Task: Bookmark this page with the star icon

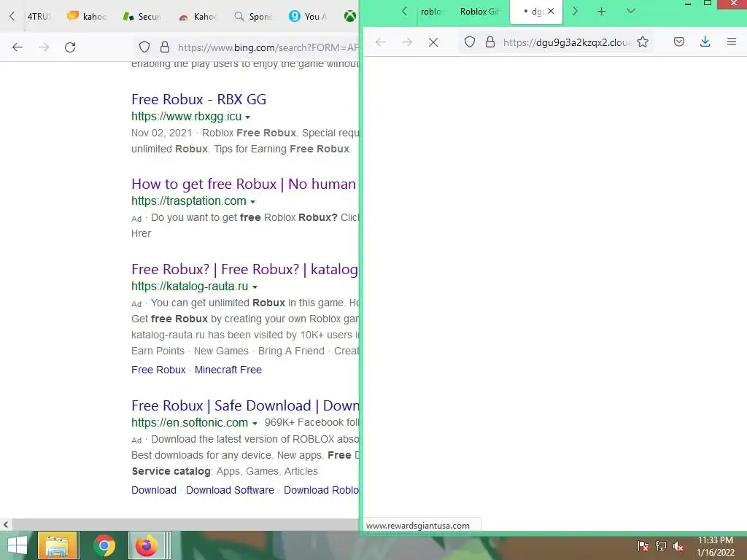Action: [x=643, y=42]
